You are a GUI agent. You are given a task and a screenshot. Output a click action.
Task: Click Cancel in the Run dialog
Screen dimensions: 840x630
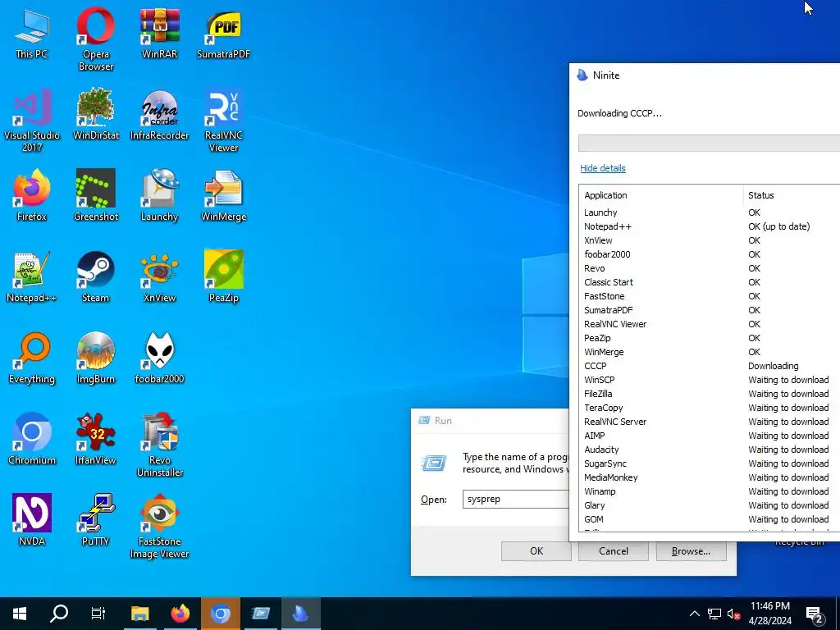[614, 551]
